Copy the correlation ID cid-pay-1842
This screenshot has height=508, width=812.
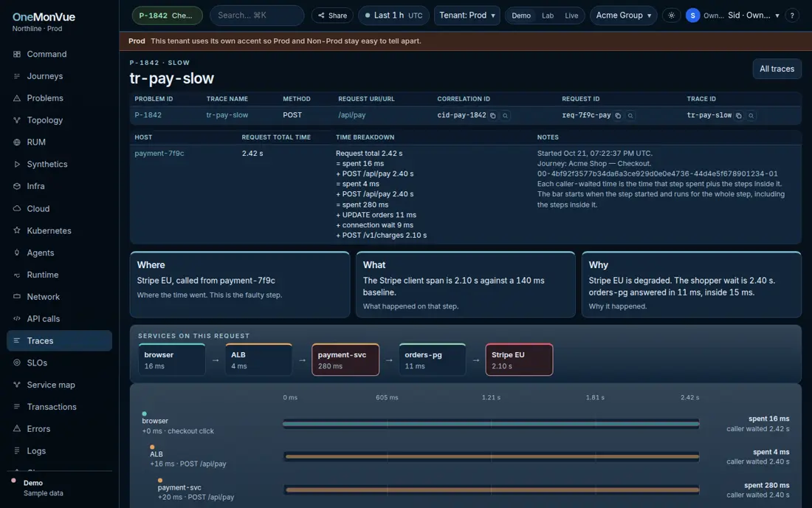click(493, 115)
